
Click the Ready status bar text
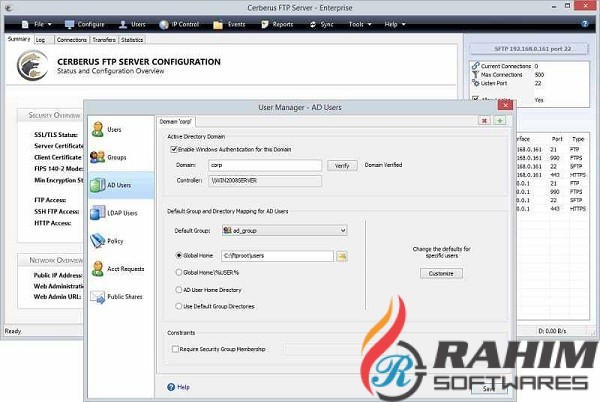click(13, 331)
